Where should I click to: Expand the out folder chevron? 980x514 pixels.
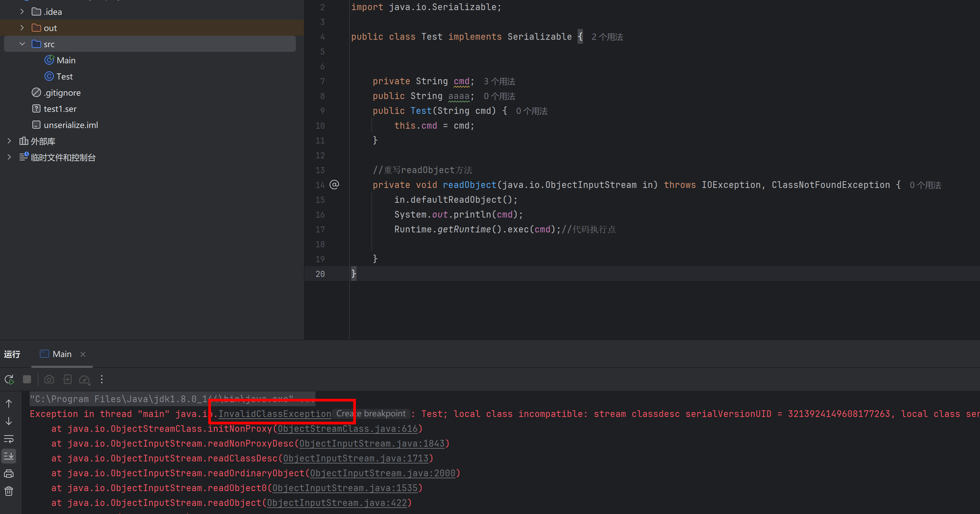[22, 28]
